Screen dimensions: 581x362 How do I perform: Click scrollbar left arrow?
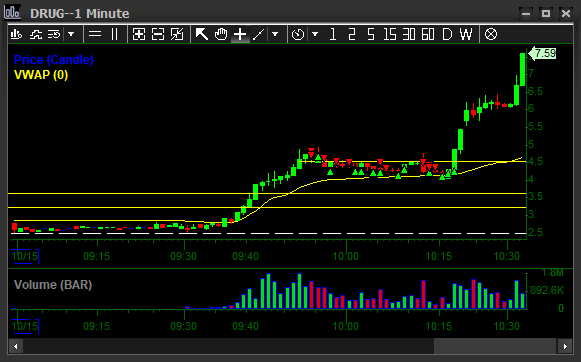pyautogui.click(x=16, y=347)
